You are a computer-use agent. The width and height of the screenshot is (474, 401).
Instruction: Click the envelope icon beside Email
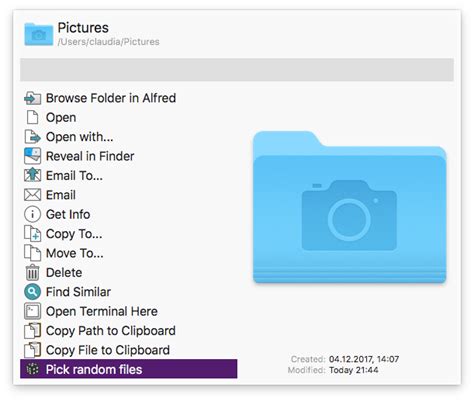(x=33, y=195)
